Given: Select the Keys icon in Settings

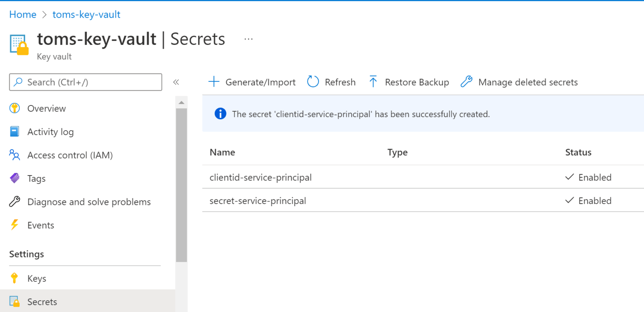Looking at the screenshot, I should tap(15, 278).
